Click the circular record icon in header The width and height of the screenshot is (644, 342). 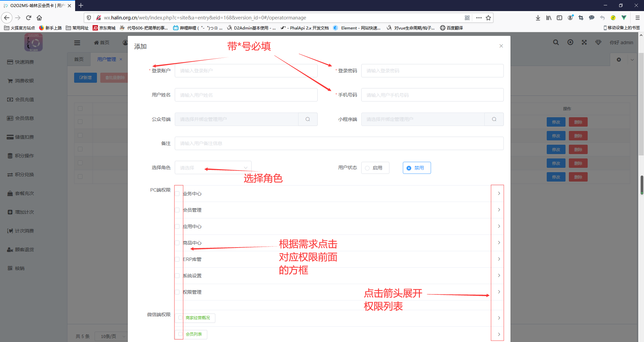(x=570, y=43)
